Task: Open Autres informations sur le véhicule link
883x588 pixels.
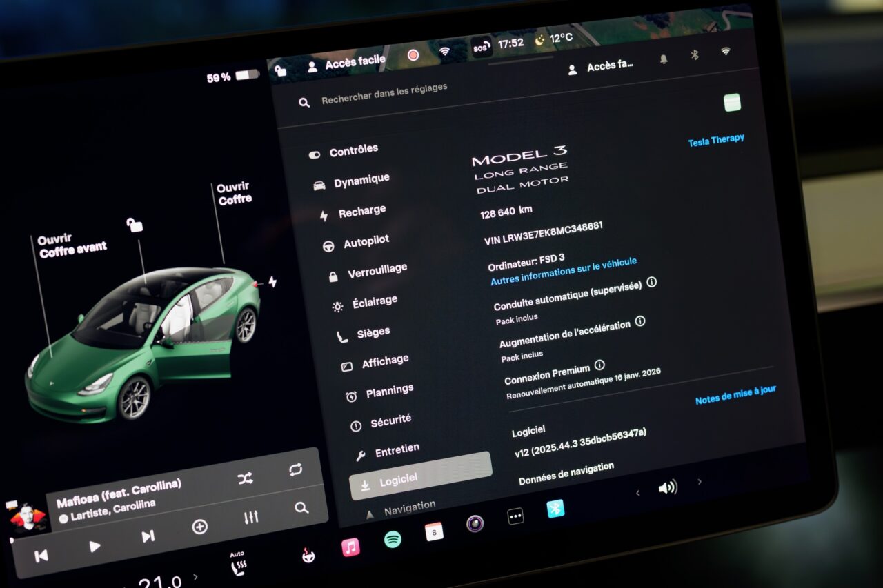Action: (563, 272)
